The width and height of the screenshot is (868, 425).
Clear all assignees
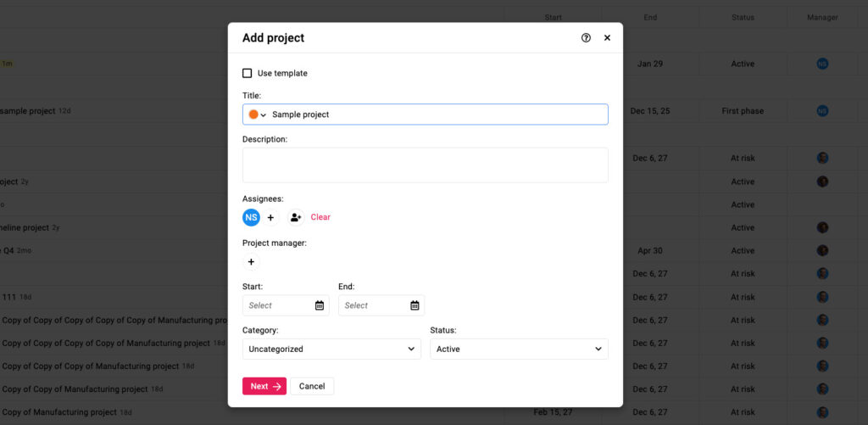(320, 217)
